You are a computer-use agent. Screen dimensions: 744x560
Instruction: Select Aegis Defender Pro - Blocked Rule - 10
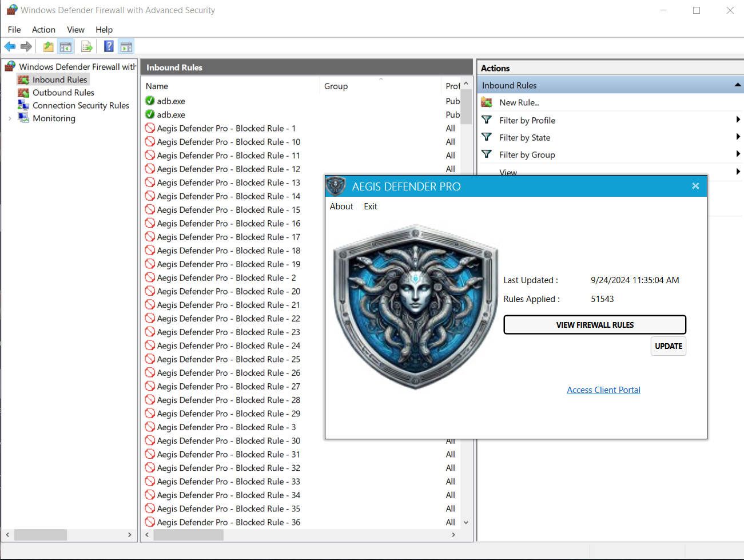[228, 142]
